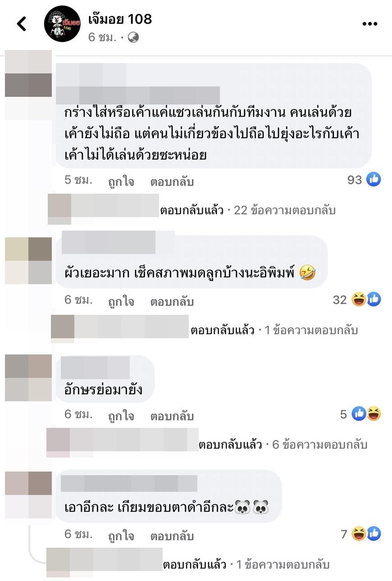Open the เจ๊มอย 108 page name
Screen dimensions: 392x581
point(120,19)
